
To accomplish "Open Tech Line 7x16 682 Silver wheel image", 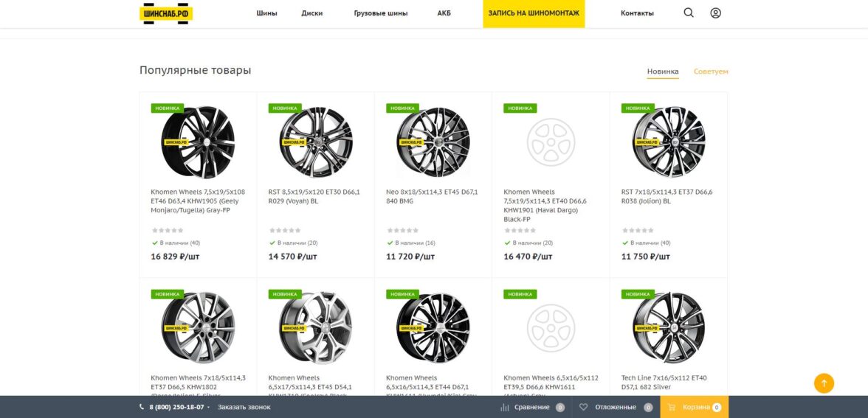I will pyautogui.click(x=669, y=328).
